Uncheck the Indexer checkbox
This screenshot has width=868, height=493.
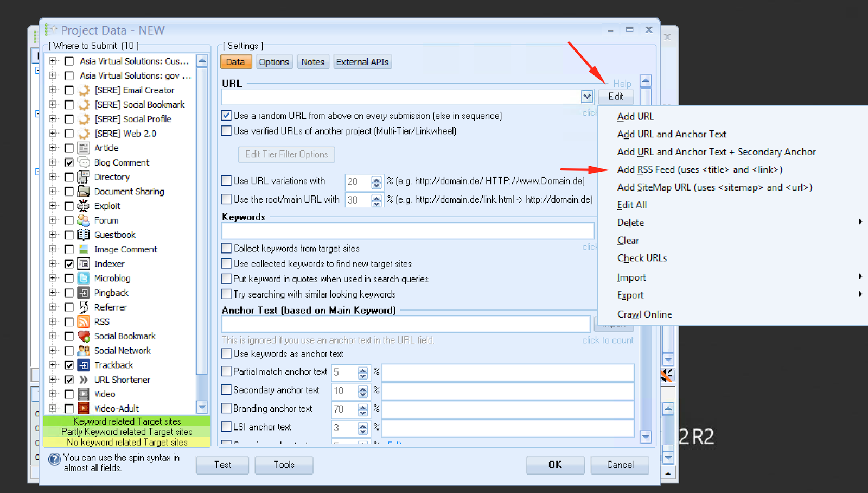click(69, 264)
